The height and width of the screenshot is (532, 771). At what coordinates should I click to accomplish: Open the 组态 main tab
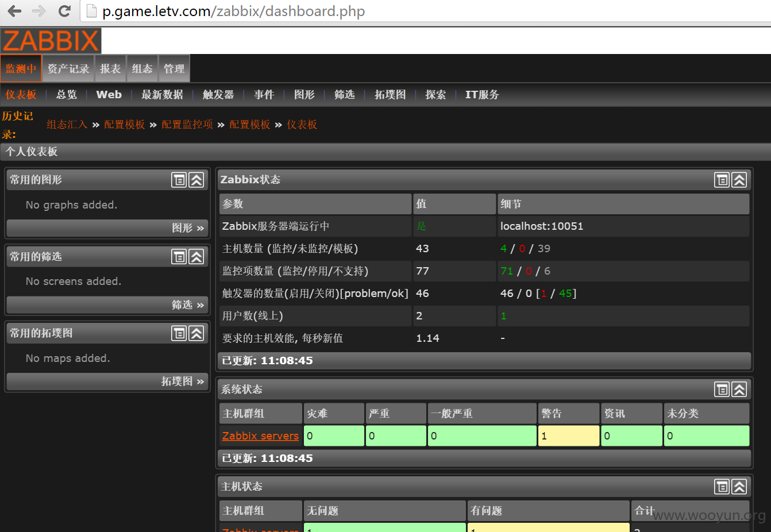pyautogui.click(x=142, y=69)
